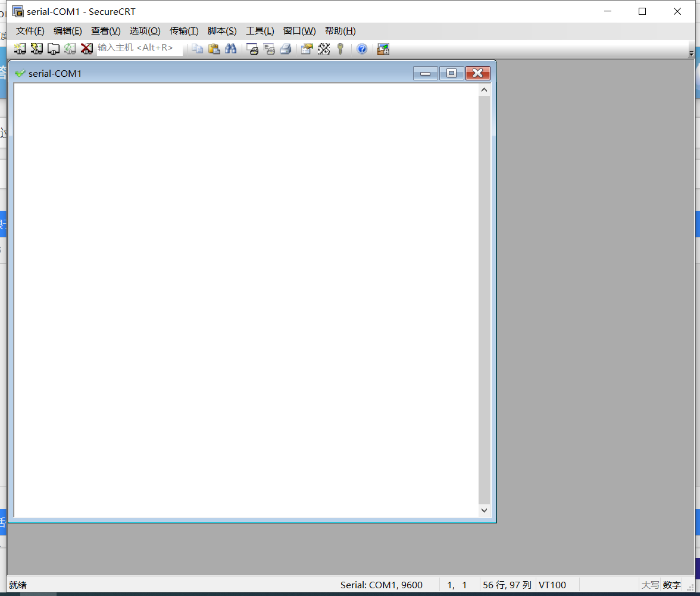Open the 脚本(S) menu
Viewport: 700px width, 596px height.
tap(222, 31)
